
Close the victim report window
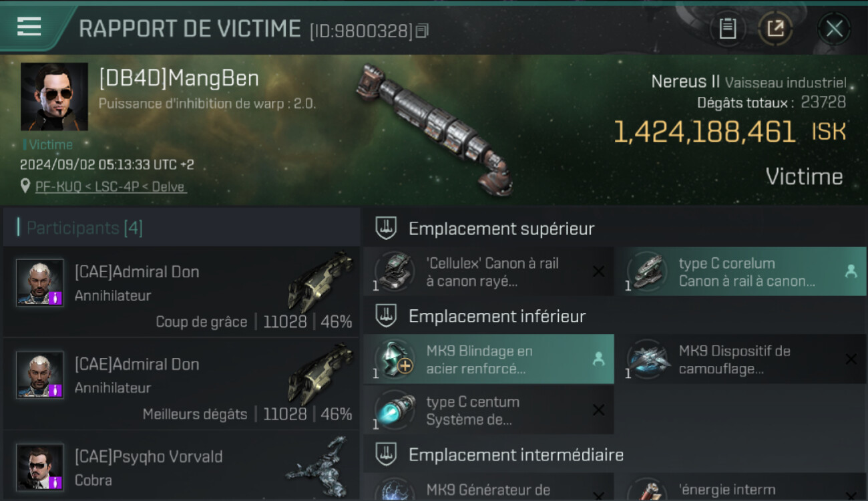pyautogui.click(x=834, y=29)
